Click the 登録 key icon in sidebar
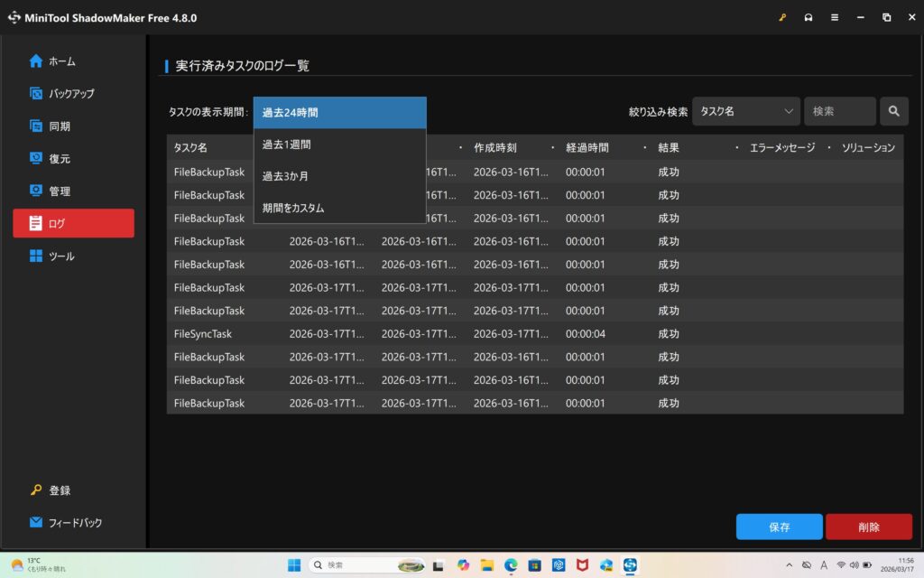924x578 pixels. pos(36,490)
